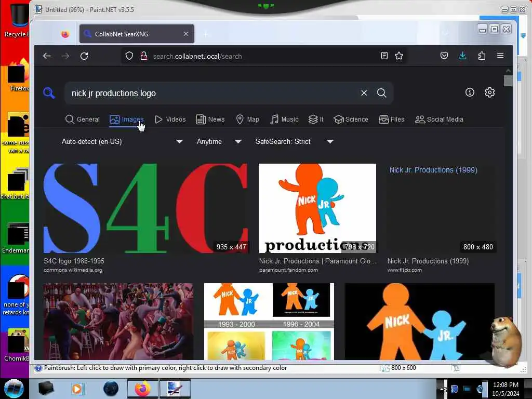532x399 pixels.
Task: Switch to the Files search tab
Action: tap(392, 119)
